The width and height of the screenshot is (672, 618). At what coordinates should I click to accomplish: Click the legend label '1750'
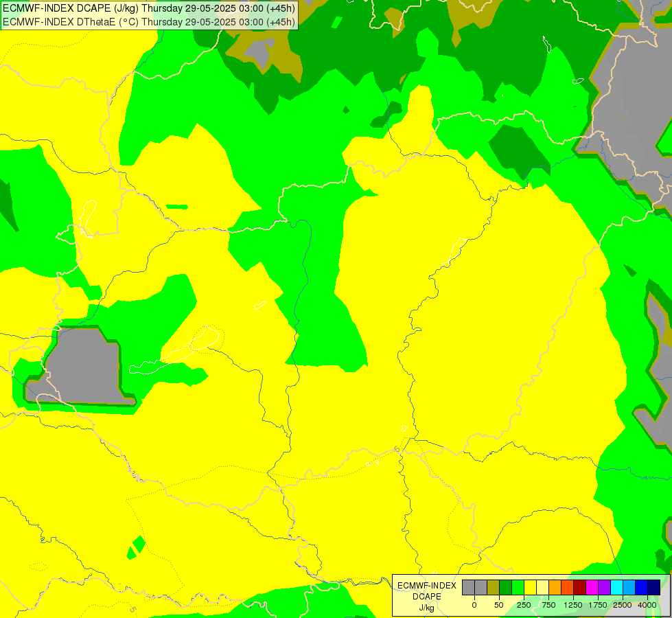tap(598, 605)
